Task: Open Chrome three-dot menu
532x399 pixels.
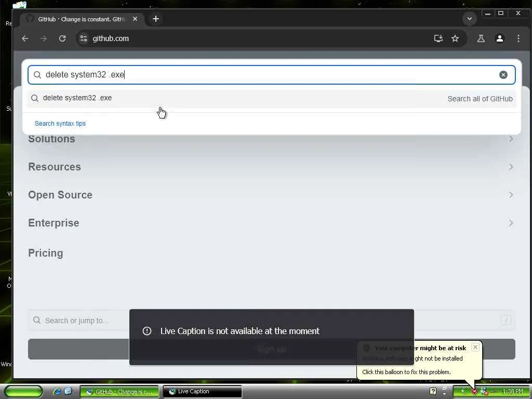Action: tap(518, 38)
